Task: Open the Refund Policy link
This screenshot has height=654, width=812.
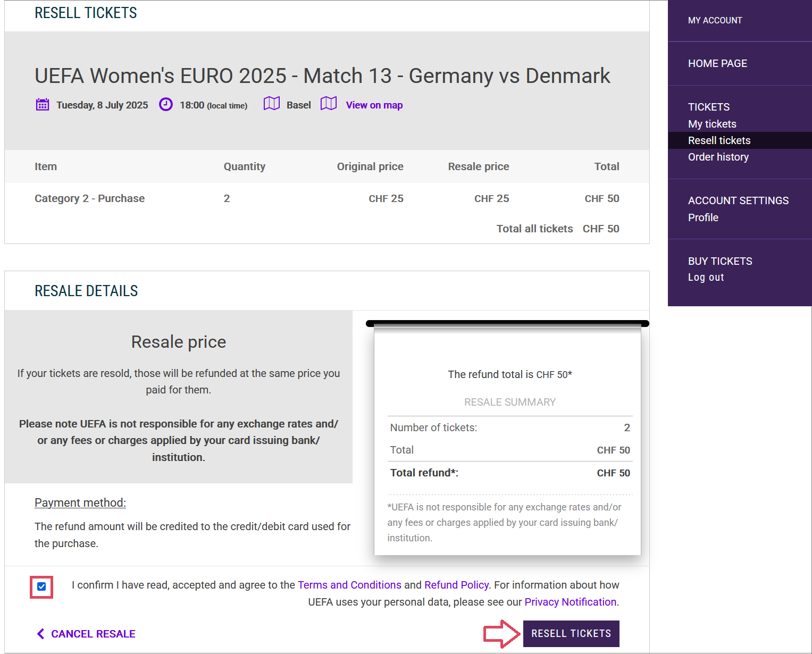Action: tap(456, 585)
